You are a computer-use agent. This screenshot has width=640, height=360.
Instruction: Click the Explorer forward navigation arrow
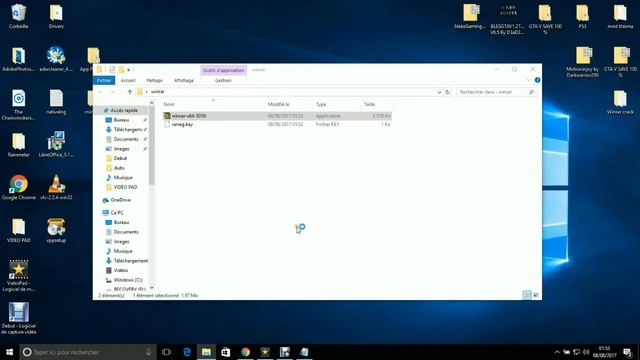pos(112,92)
